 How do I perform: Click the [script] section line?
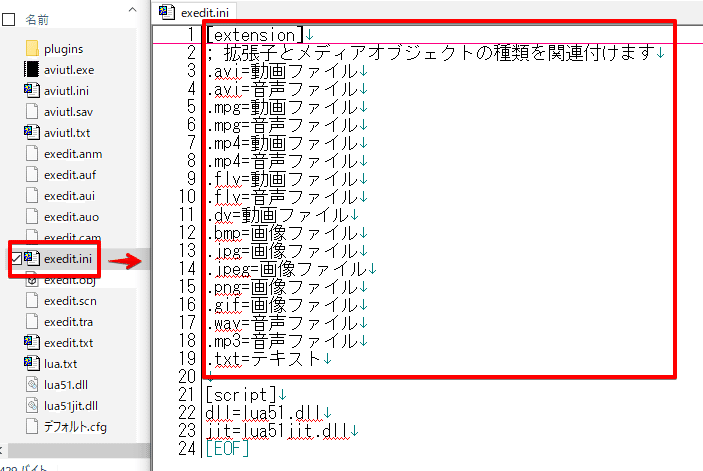coord(241,395)
